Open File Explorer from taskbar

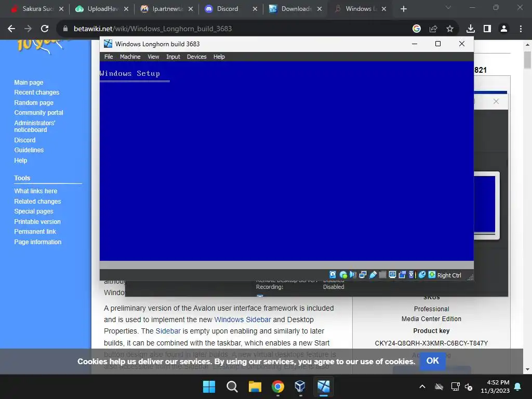click(x=255, y=387)
